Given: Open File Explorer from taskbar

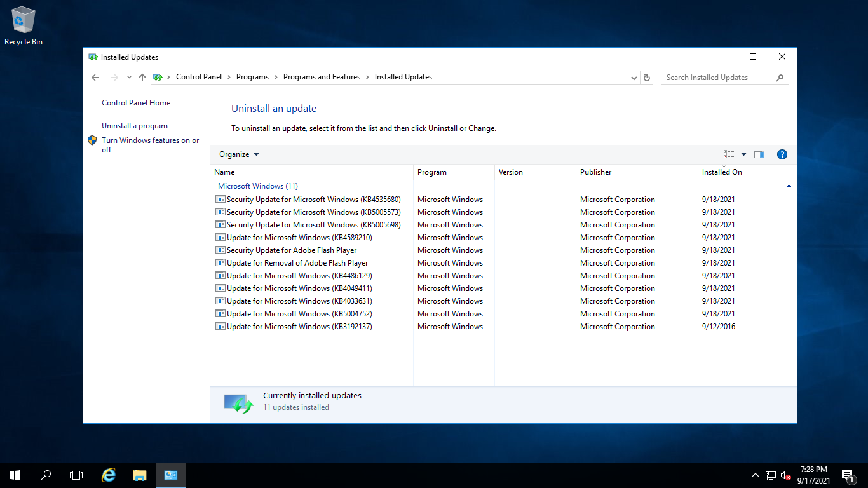Looking at the screenshot, I should point(140,475).
